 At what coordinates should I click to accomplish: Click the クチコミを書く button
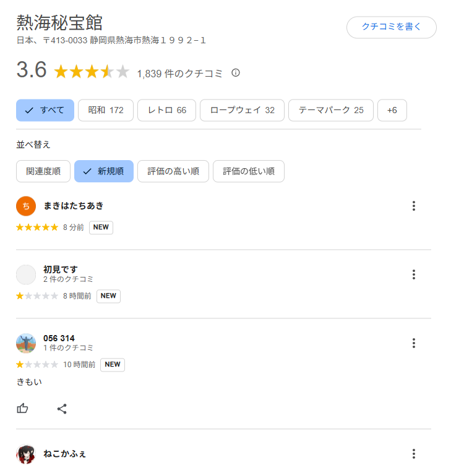392,27
